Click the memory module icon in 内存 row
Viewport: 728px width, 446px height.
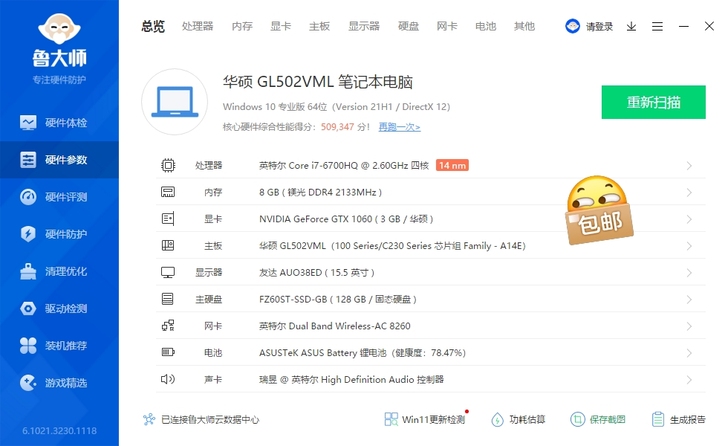coord(168,192)
